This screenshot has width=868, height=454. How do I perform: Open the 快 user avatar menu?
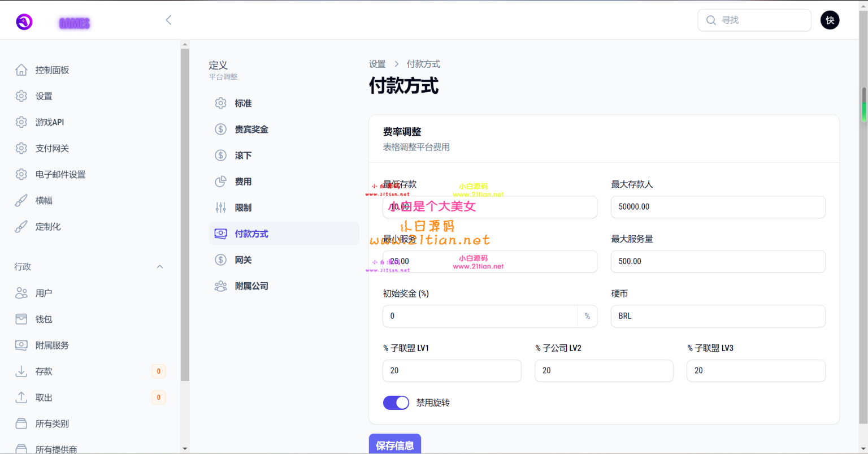point(830,20)
